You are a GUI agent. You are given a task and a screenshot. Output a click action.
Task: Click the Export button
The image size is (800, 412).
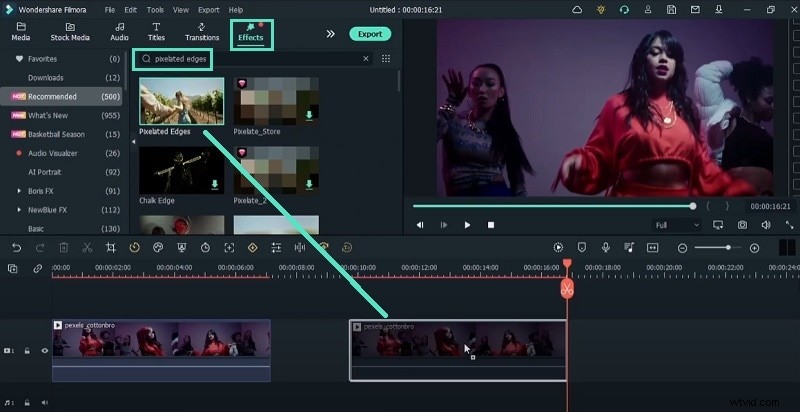pyautogui.click(x=370, y=34)
